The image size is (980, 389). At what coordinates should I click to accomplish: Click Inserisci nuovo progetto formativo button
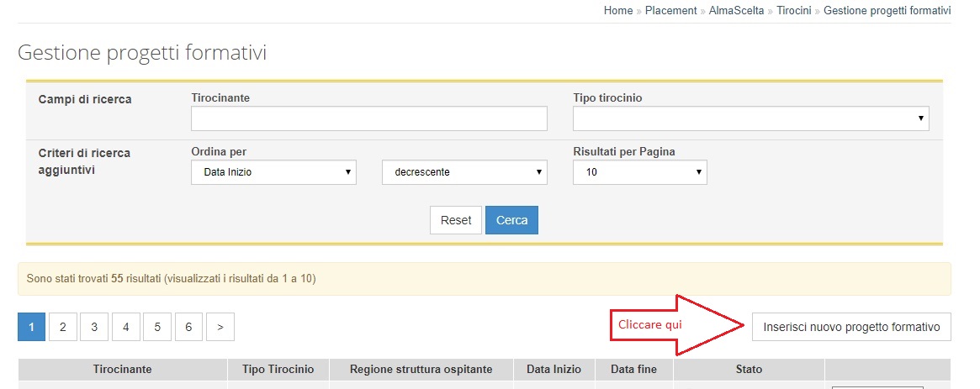(x=851, y=327)
